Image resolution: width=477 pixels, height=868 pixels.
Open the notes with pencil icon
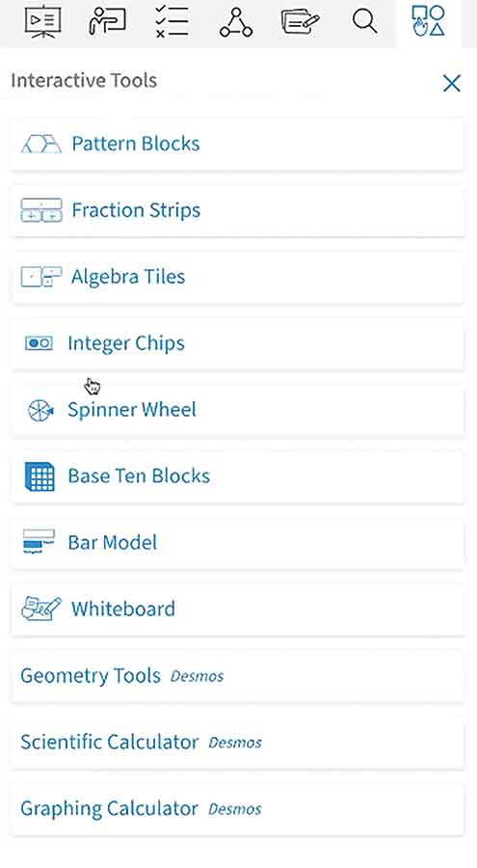tap(300, 22)
